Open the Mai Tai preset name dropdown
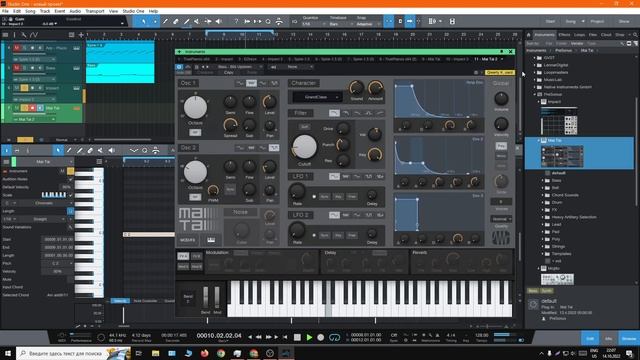640x360 pixels. [x=240, y=67]
